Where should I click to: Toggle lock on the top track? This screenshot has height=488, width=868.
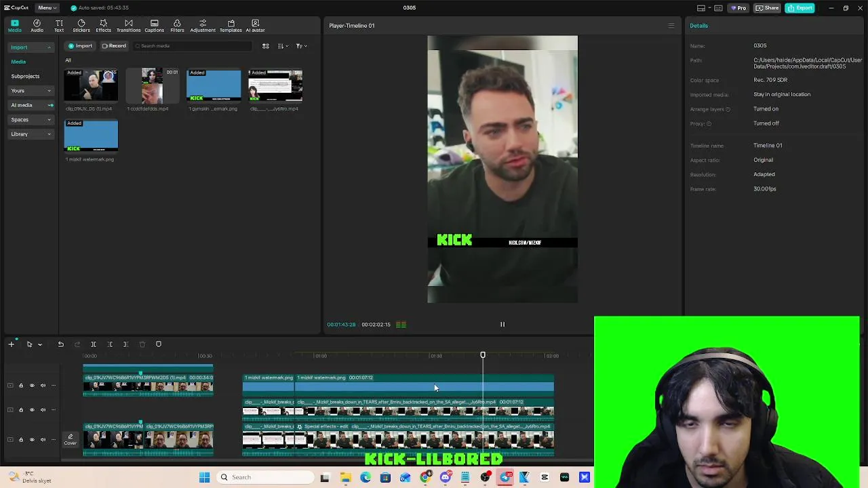pyautogui.click(x=21, y=386)
